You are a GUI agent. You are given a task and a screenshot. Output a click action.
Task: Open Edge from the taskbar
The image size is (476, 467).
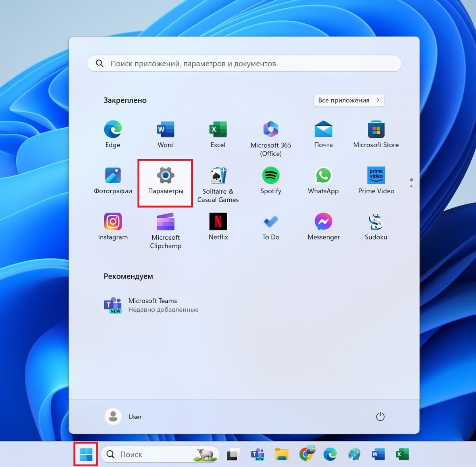(x=330, y=454)
